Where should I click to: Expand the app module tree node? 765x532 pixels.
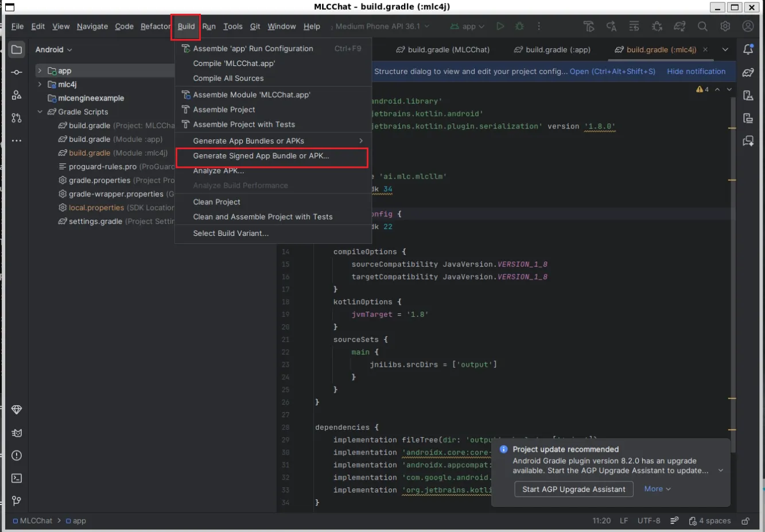tap(40, 71)
